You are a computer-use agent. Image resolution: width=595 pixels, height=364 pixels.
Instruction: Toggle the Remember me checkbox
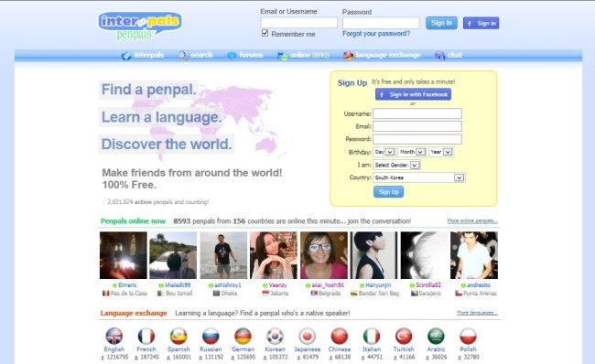[x=265, y=33]
